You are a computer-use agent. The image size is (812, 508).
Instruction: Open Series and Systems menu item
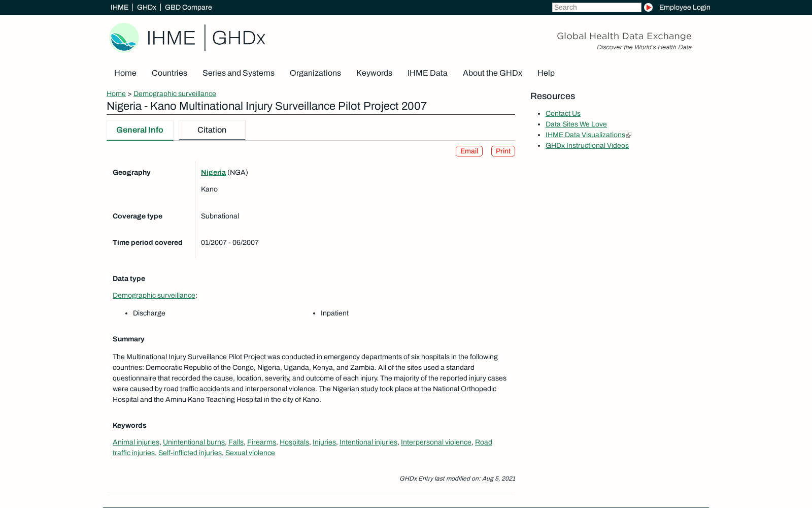point(239,73)
